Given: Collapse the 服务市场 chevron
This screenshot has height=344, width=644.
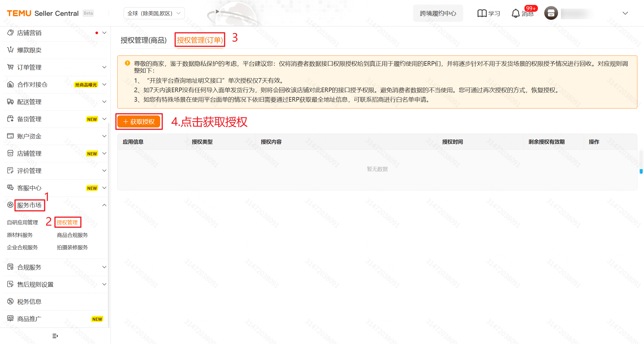Looking at the screenshot, I should pos(104,205).
